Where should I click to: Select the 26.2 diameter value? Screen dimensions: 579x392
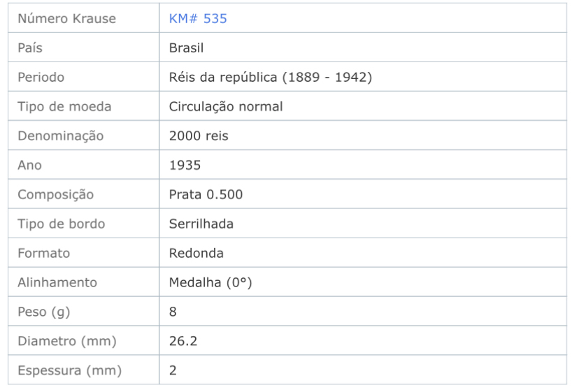point(183,341)
